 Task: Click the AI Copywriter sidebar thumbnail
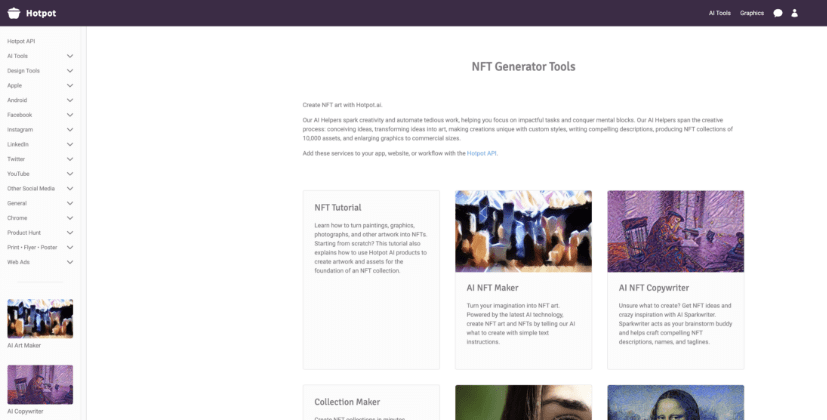click(40, 385)
